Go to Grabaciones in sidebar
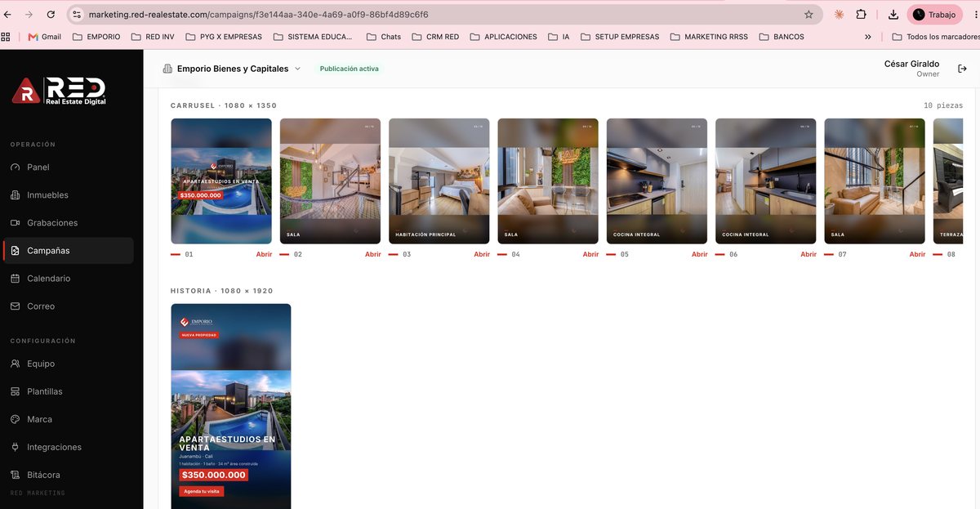Image resolution: width=980 pixels, height=509 pixels. pos(68,222)
